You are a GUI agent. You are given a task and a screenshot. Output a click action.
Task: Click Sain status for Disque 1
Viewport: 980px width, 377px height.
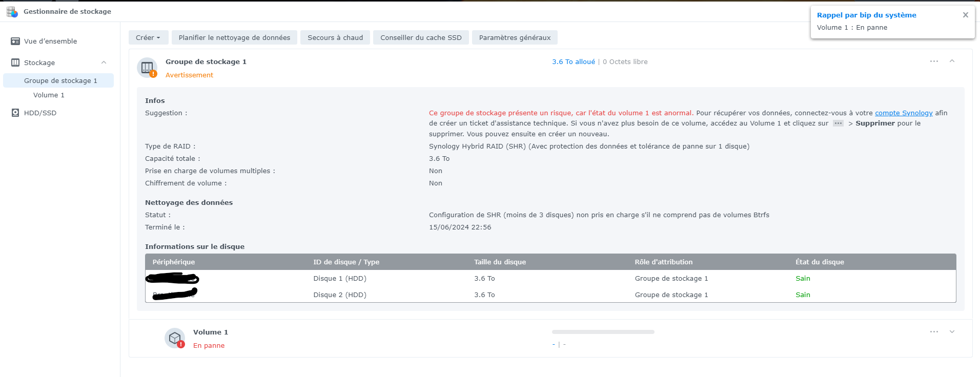(803, 278)
